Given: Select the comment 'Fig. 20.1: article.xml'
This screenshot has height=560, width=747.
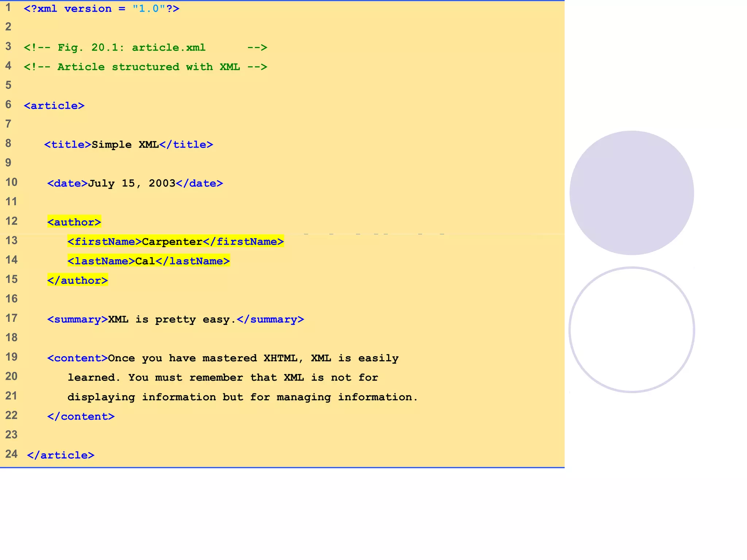Looking at the screenshot, I should (x=146, y=47).
